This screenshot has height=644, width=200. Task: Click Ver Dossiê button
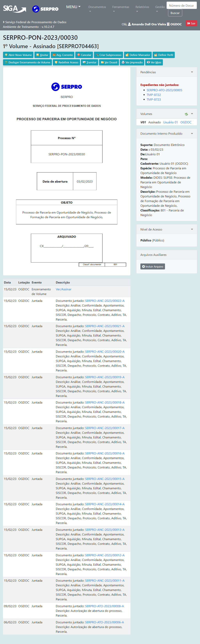pos(109,62)
